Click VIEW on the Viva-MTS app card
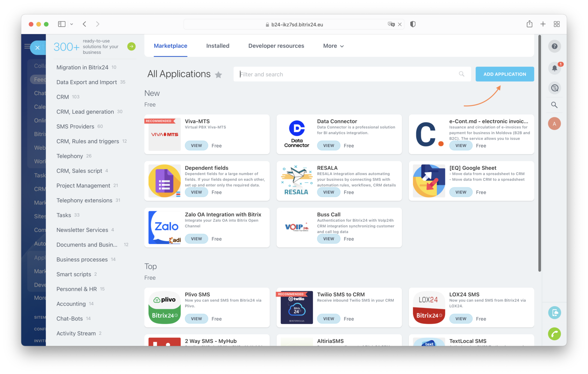The width and height of the screenshot is (588, 374). [x=196, y=145]
